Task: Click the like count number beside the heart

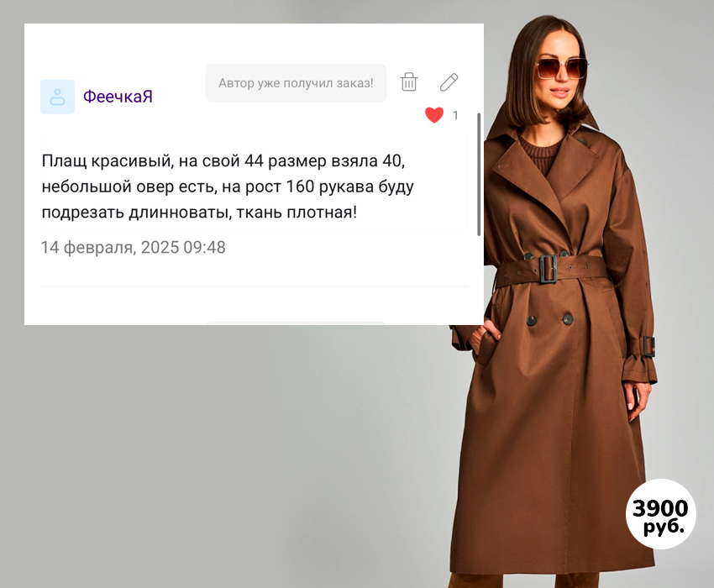Action: 455,115
